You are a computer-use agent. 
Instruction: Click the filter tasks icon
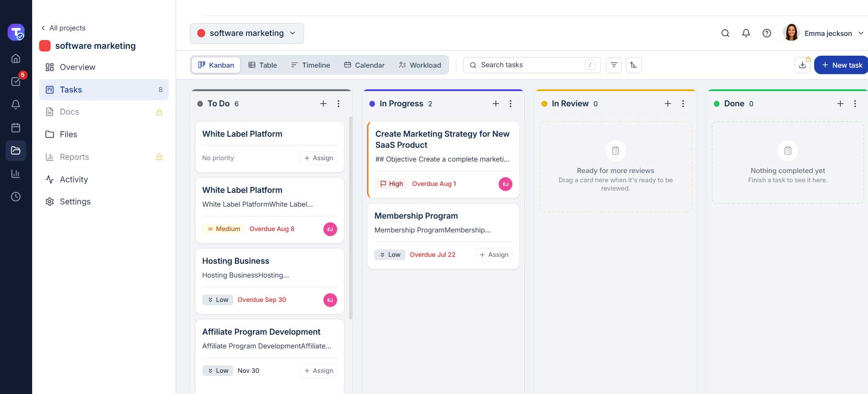tap(614, 65)
